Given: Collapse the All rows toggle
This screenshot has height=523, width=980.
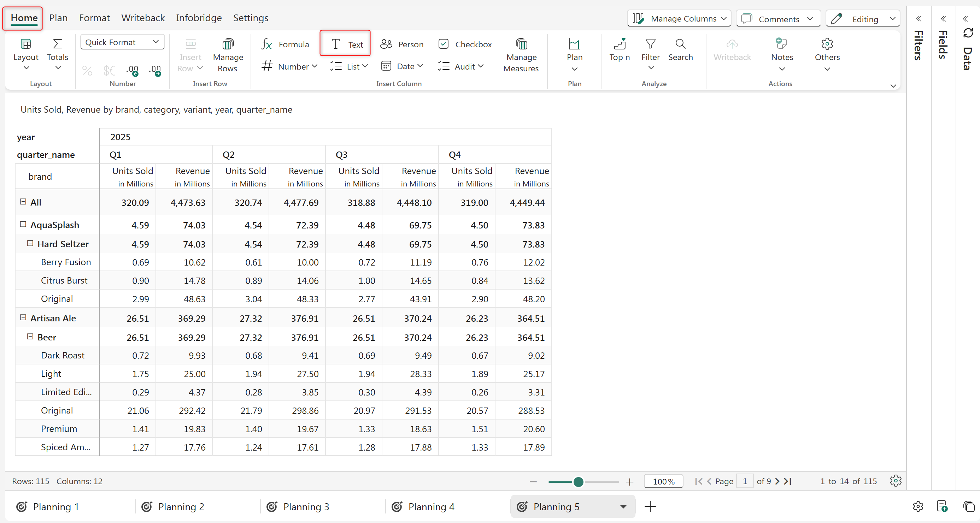Looking at the screenshot, I should 23,202.
